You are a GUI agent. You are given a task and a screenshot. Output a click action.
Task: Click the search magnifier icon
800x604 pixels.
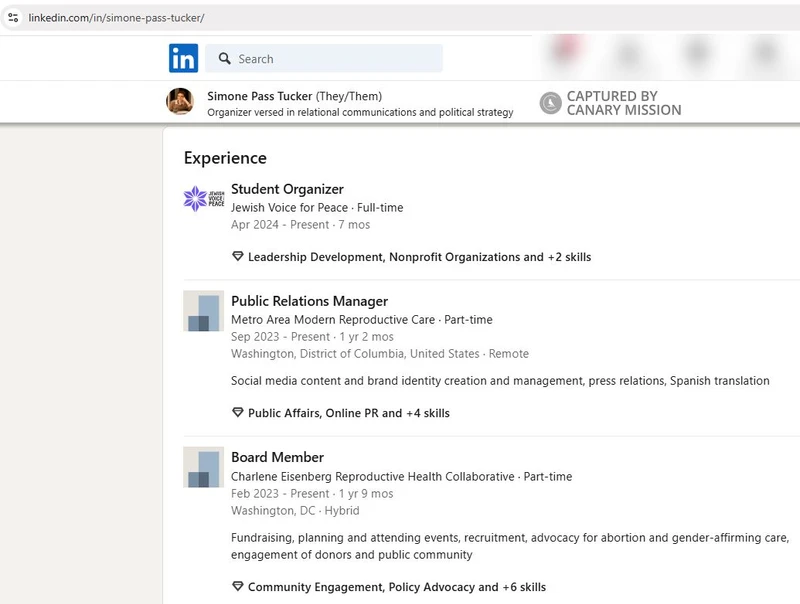224,58
